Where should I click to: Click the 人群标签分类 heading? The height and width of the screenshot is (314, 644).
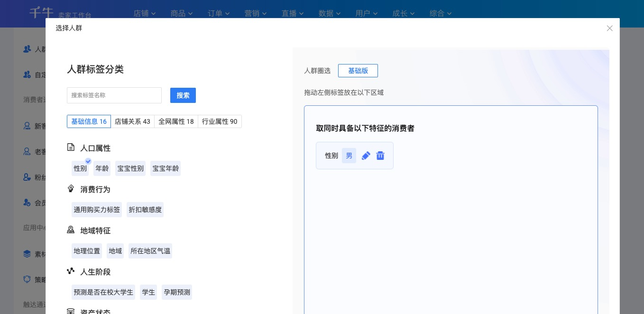tap(95, 69)
